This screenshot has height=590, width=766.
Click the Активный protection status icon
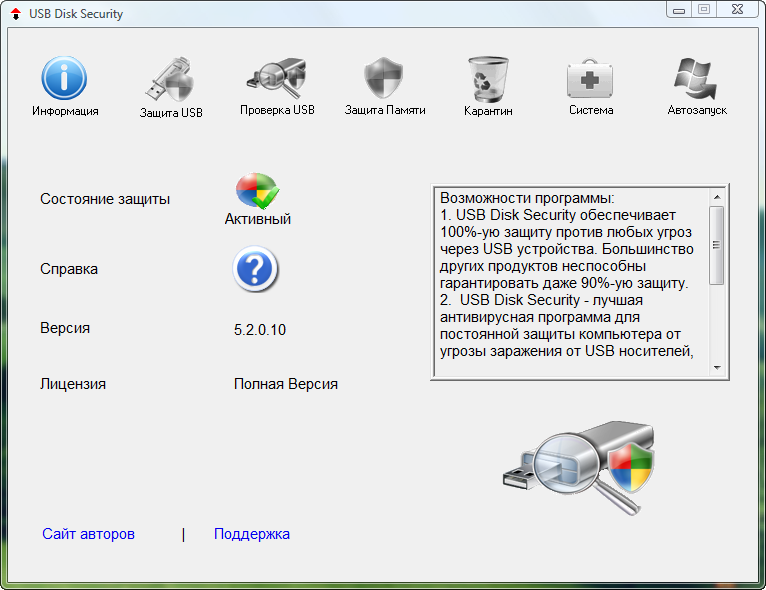257,191
